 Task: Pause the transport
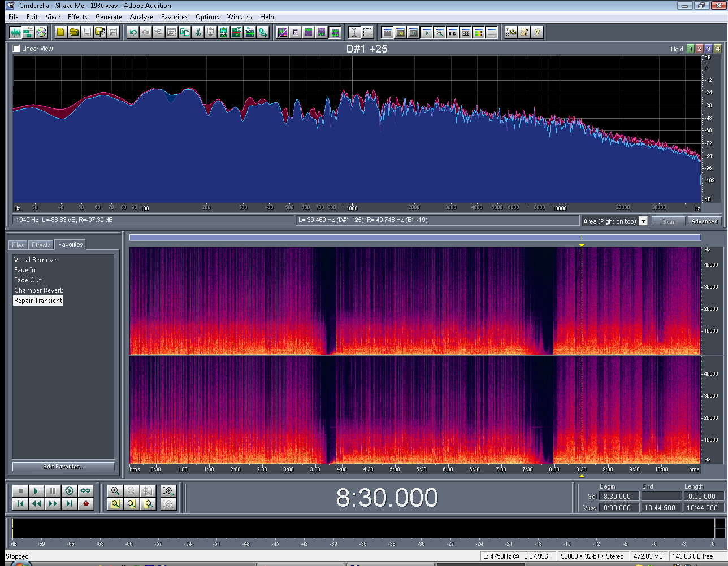point(53,491)
